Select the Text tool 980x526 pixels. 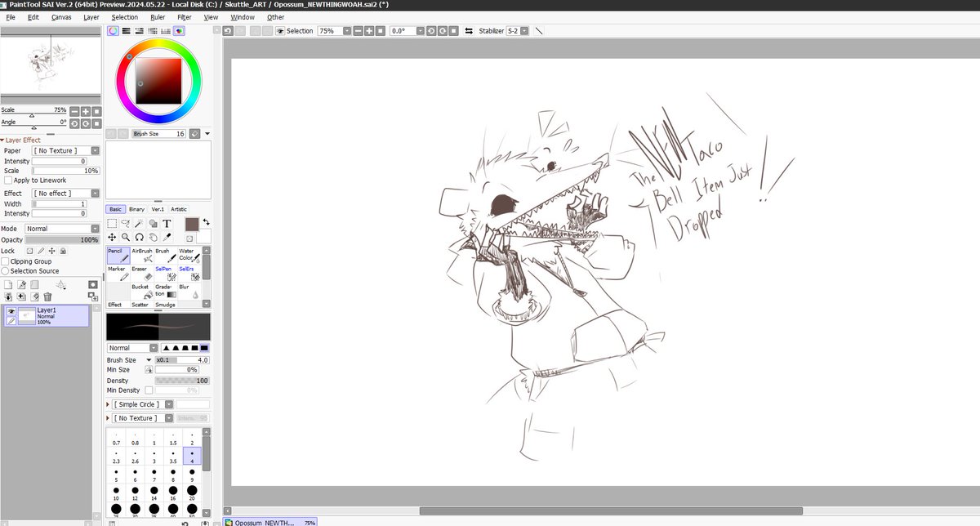pyautogui.click(x=167, y=223)
